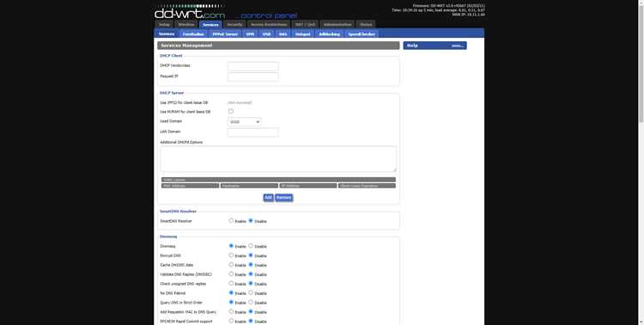Screen dimensions: 644x325
Task: Disable Check unsigned DNS replies
Action: coord(251,284)
